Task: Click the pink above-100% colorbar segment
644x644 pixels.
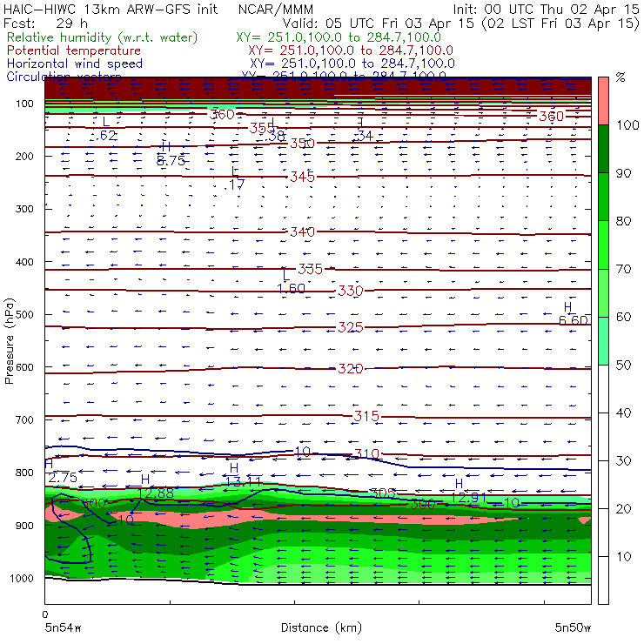Action: tap(603, 101)
